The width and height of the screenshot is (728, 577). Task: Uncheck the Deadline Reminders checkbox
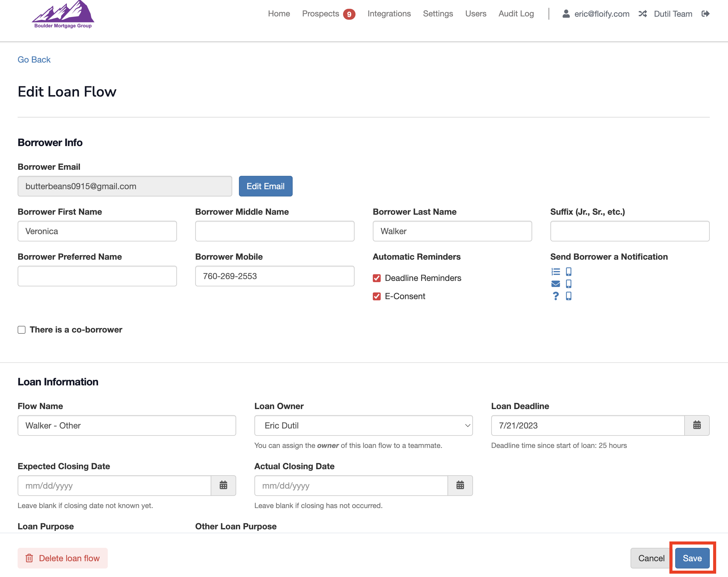[377, 278]
